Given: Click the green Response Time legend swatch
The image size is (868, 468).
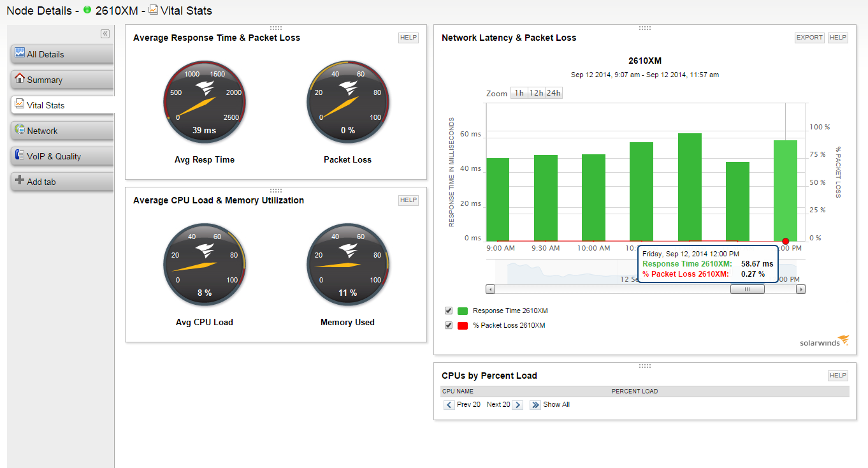Looking at the screenshot, I should (463, 311).
